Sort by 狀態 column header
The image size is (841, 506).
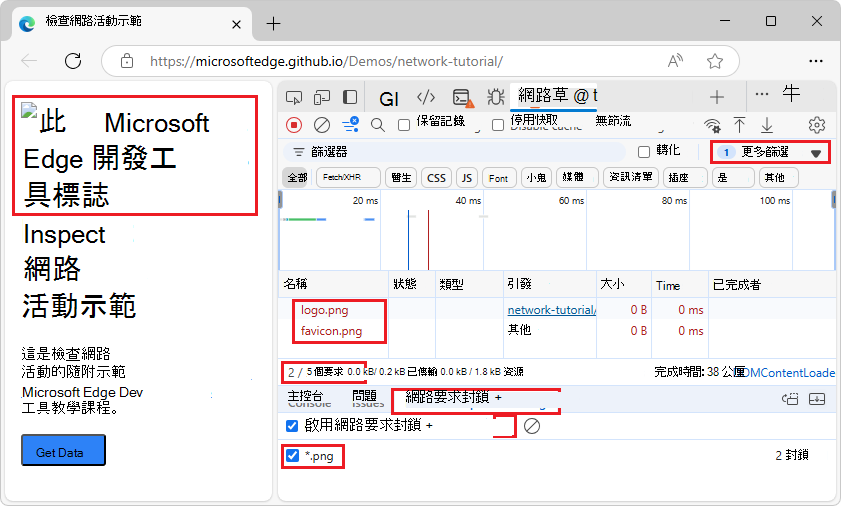[x=411, y=284]
